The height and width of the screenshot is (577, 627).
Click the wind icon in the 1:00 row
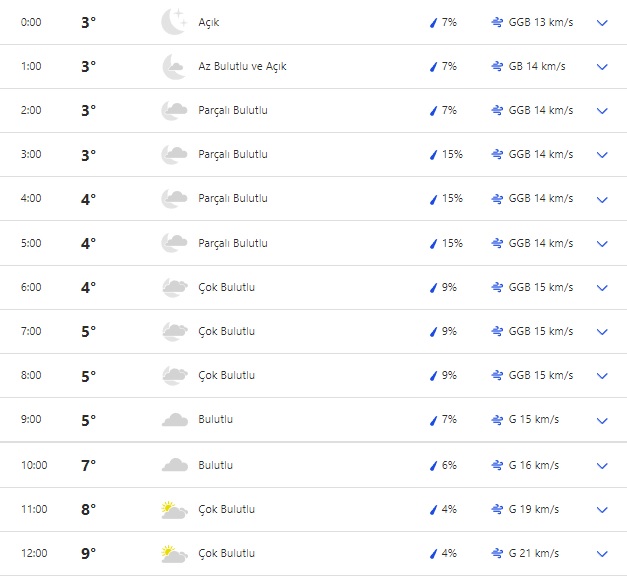click(497, 66)
